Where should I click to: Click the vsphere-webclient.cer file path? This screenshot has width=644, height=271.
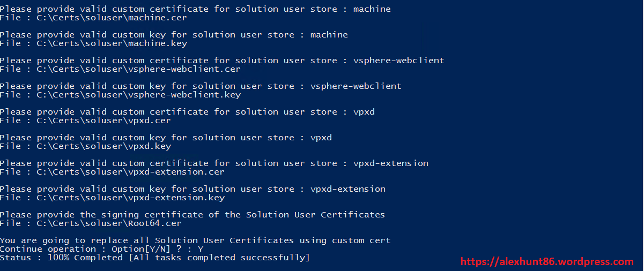pyautogui.click(x=120, y=69)
